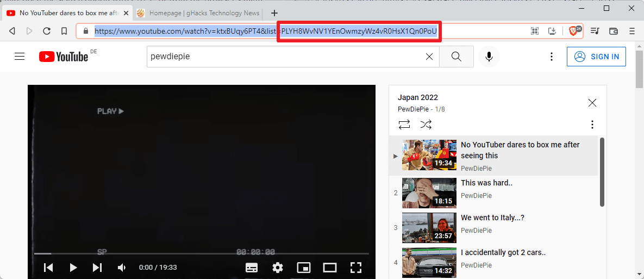644x279 pixels.
Task: Clear the pewdiepie search text
Action: [429, 57]
